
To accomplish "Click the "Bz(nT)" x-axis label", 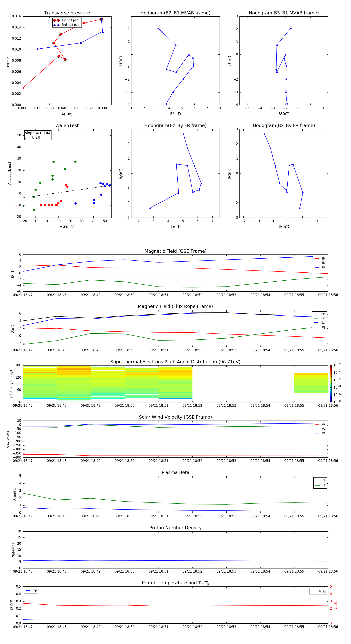I will (175, 227).
